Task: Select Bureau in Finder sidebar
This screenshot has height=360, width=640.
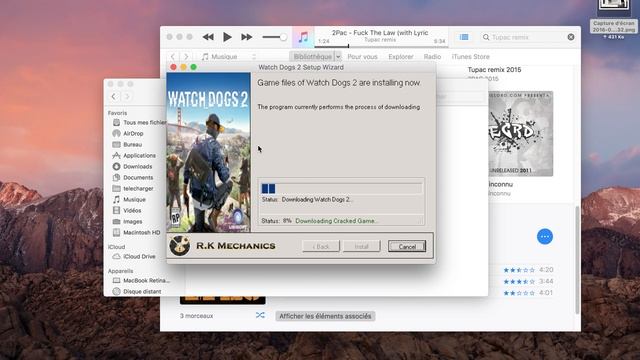Action: [x=127, y=144]
